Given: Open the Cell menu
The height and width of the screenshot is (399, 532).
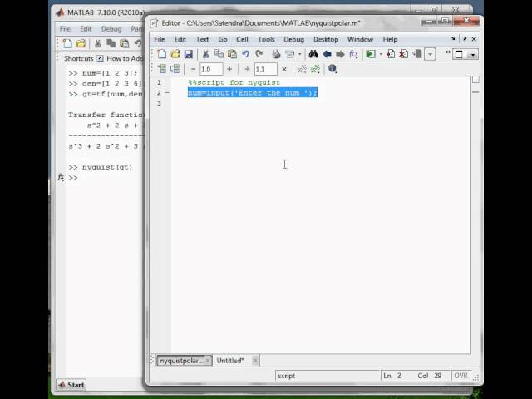Looking at the screenshot, I should click(x=242, y=39).
